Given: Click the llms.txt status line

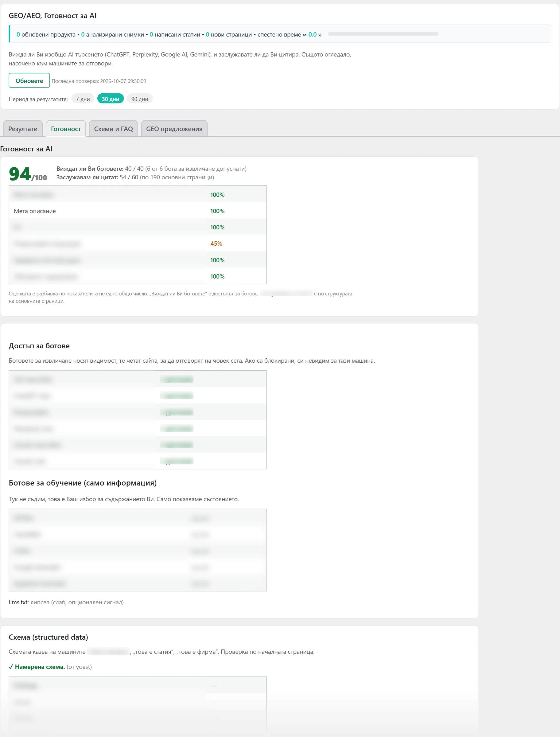Looking at the screenshot, I should coord(66,602).
